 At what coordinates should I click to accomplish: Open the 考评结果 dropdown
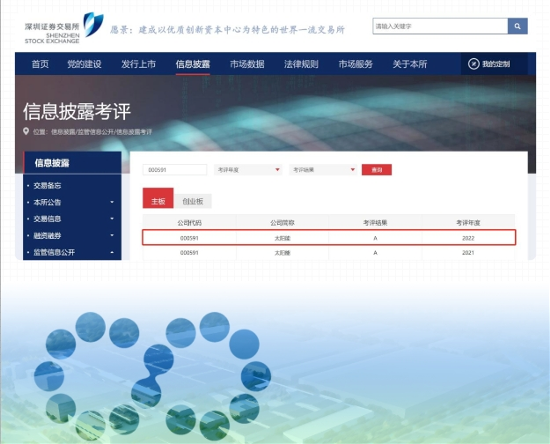click(323, 170)
